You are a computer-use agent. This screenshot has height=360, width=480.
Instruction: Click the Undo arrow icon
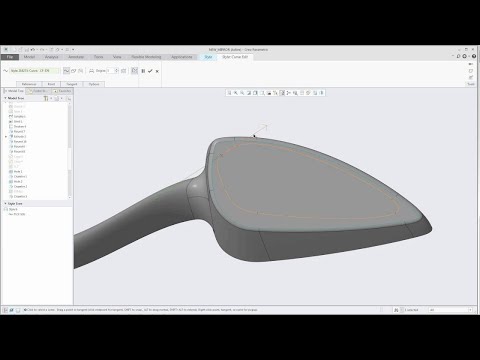(x=33, y=49)
